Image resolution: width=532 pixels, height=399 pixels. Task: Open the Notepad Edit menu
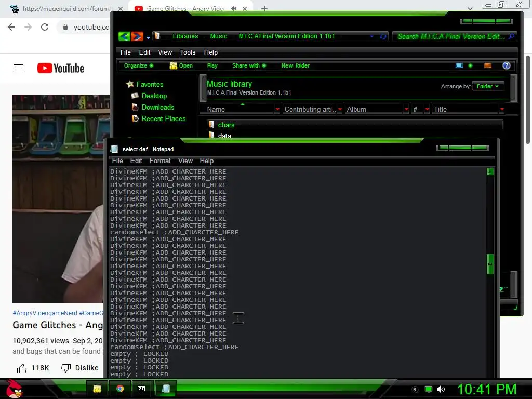click(136, 161)
